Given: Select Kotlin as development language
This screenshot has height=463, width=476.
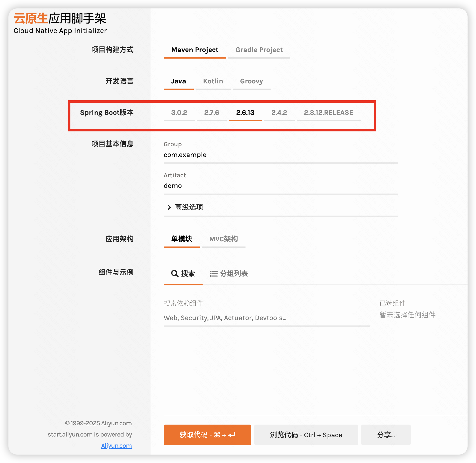Looking at the screenshot, I should tap(213, 81).
